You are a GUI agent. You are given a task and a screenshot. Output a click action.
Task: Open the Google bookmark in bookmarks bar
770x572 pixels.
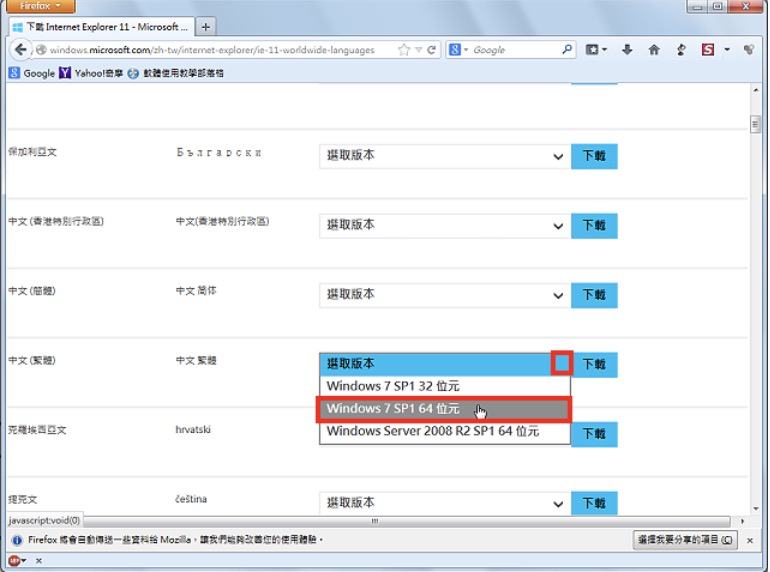tap(32, 73)
